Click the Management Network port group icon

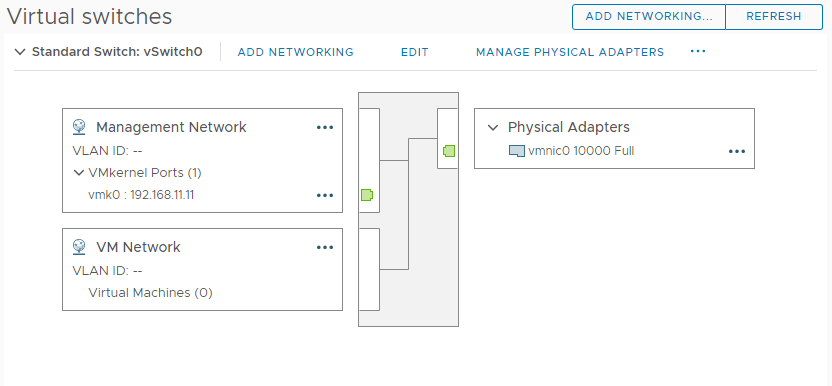point(79,127)
